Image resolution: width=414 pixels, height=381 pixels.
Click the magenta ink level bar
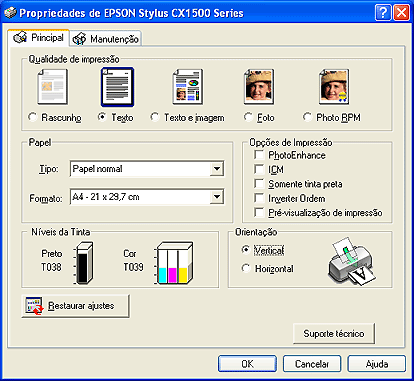tap(172, 275)
